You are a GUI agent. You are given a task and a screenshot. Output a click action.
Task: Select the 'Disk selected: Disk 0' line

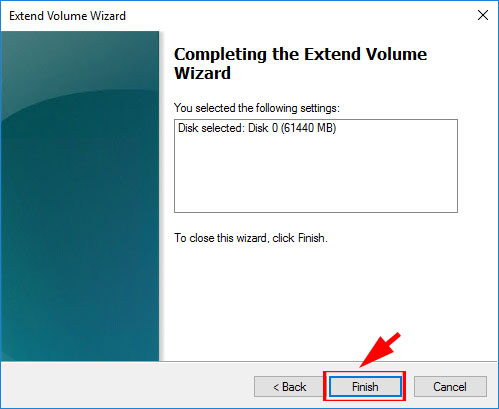[x=257, y=128]
